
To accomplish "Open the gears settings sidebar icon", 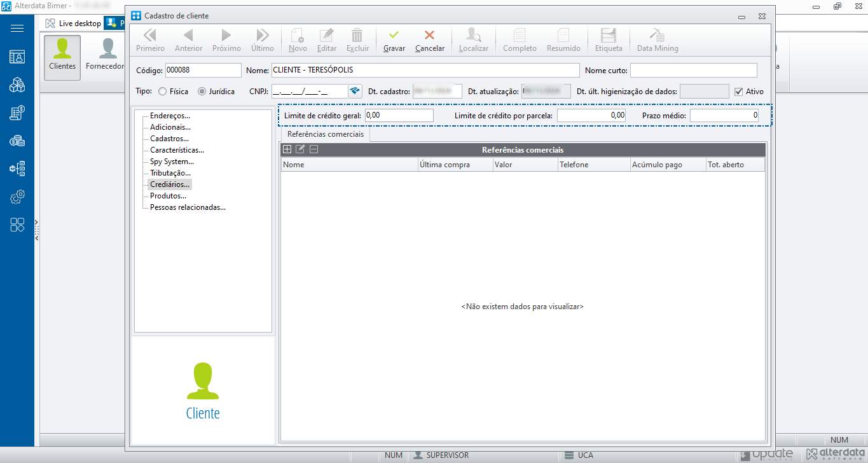I will point(17,197).
